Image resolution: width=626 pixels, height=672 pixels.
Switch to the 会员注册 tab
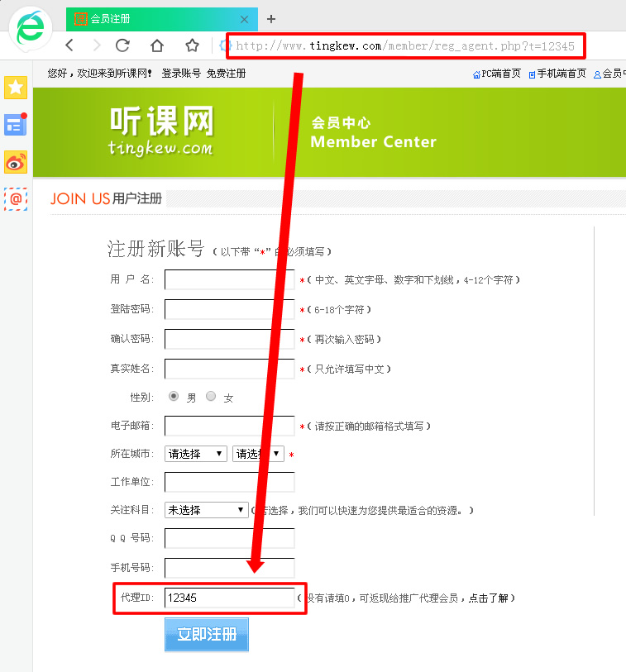pos(149,19)
